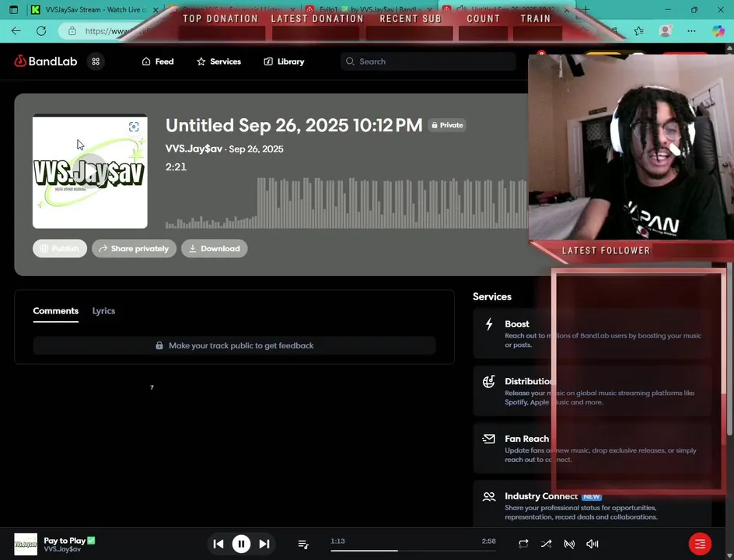This screenshot has height=560, width=734.
Task: Click 'Make your track public to get feedback'
Action: [x=234, y=345]
